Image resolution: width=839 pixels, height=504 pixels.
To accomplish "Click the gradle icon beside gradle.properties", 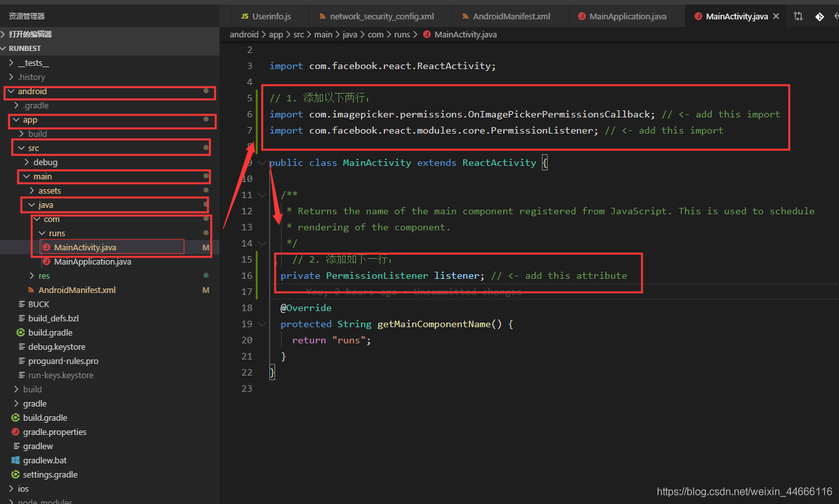I will 16,432.
